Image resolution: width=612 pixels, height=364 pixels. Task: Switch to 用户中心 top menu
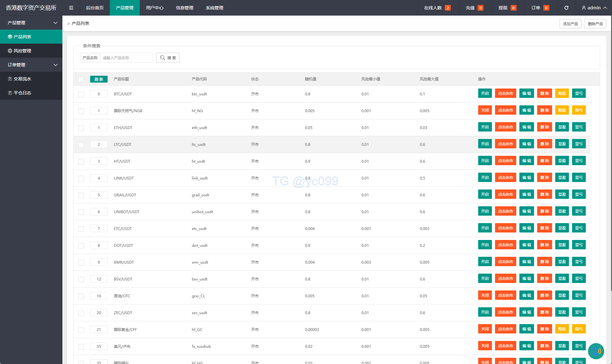(155, 8)
